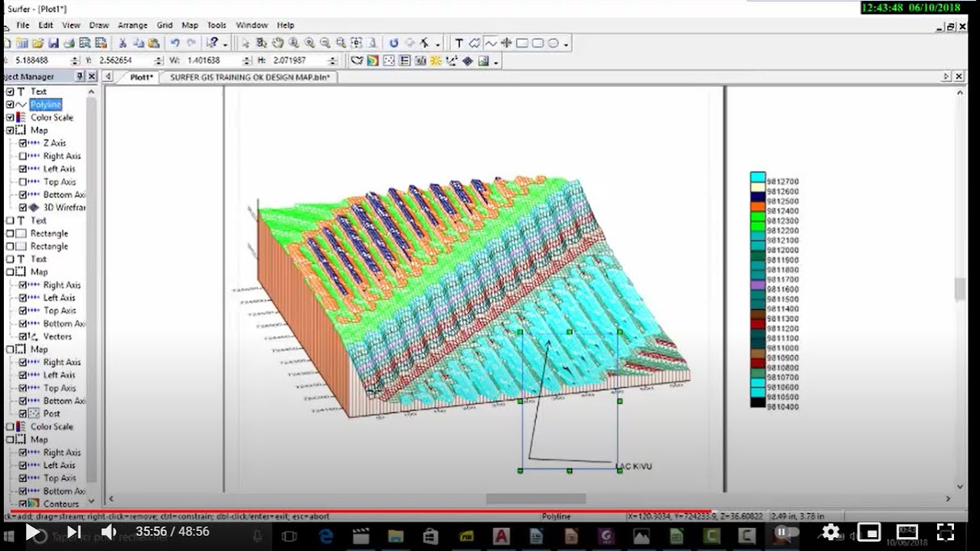The width and height of the screenshot is (980, 551).
Task: Open the Arrange menu
Action: (132, 25)
